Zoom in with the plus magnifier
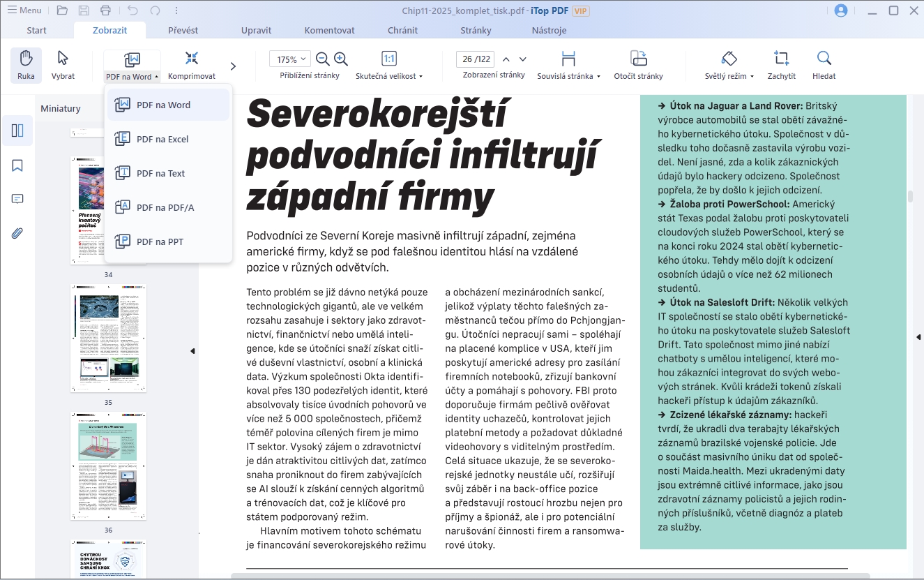This screenshot has height=580, width=924. click(x=341, y=59)
